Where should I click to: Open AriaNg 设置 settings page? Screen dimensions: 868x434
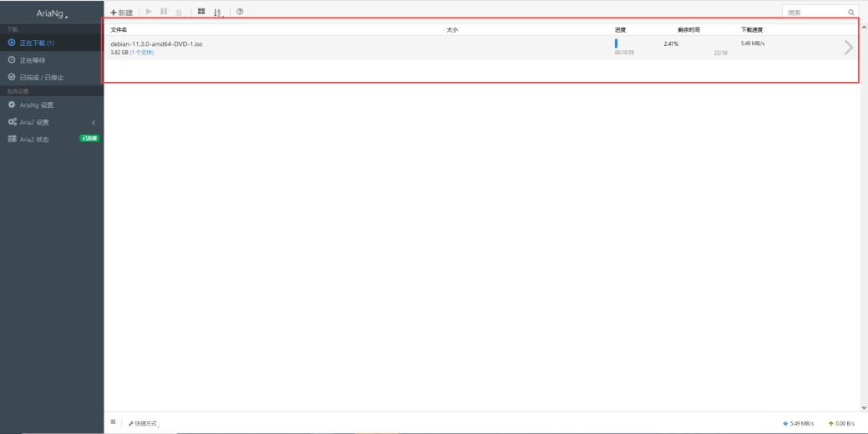point(37,105)
